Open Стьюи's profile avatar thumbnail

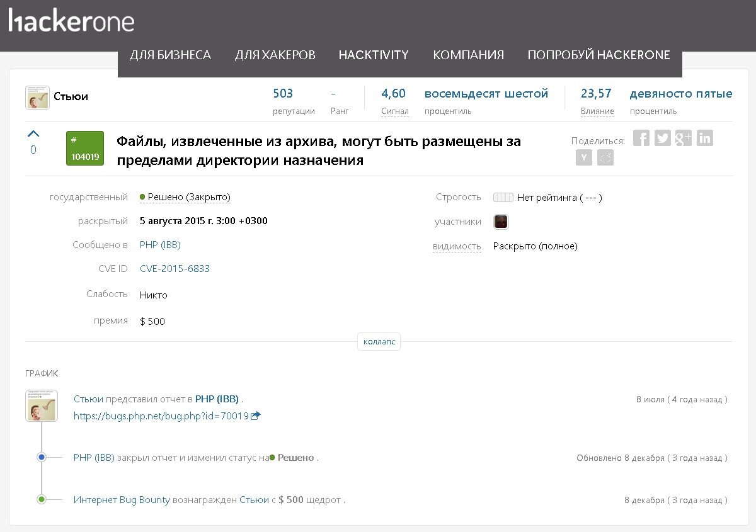37,98
